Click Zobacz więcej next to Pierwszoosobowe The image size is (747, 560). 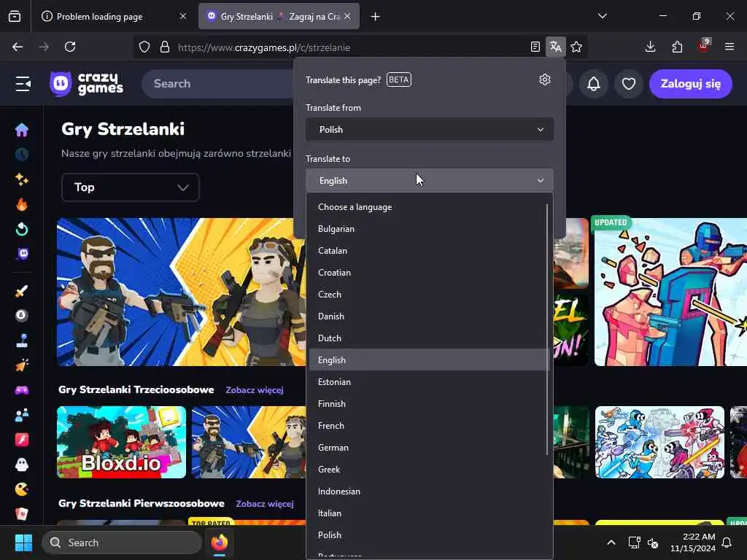tap(265, 503)
